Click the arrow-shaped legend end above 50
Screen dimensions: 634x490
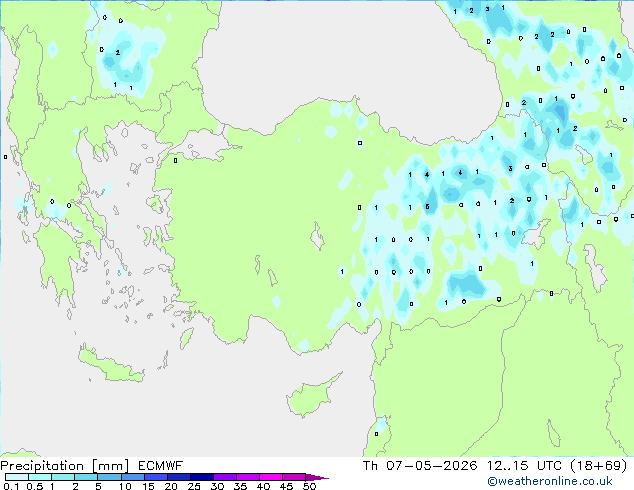tap(317, 477)
